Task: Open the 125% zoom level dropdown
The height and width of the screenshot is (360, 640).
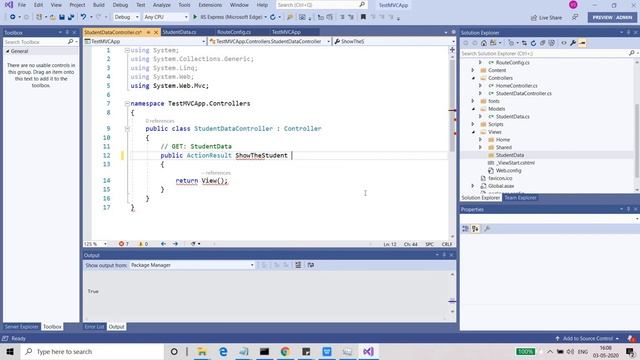Action: pyautogui.click(x=96, y=244)
